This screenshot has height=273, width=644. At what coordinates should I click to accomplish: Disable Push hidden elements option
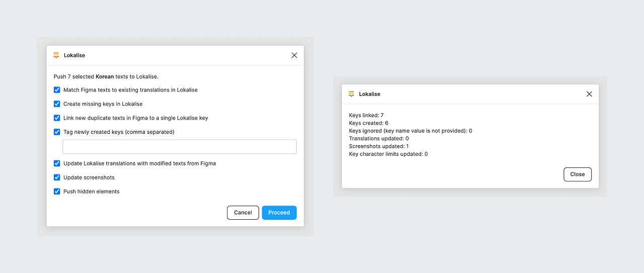pos(57,192)
